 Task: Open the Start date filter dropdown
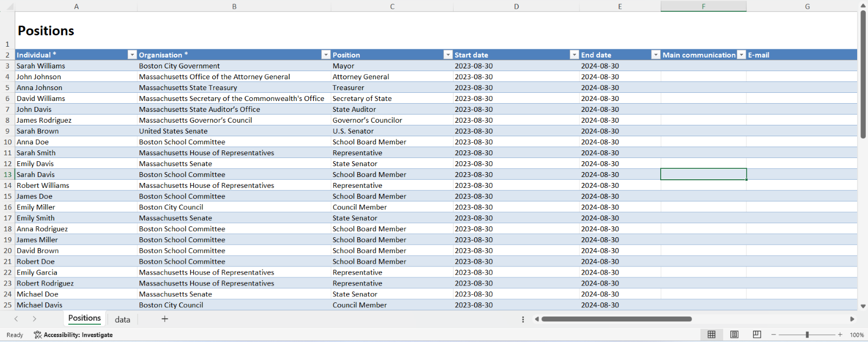pyautogui.click(x=575, y=55)
